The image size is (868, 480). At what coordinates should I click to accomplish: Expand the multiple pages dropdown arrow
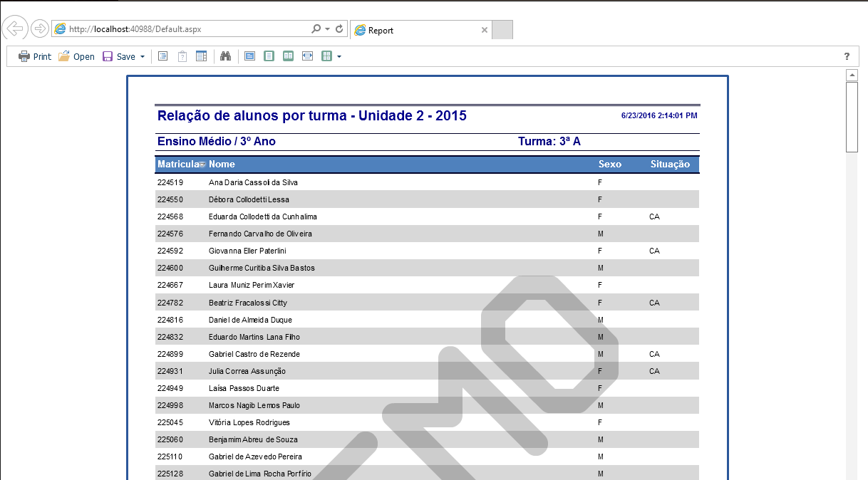pyautogui.click(x=339, y=56)
